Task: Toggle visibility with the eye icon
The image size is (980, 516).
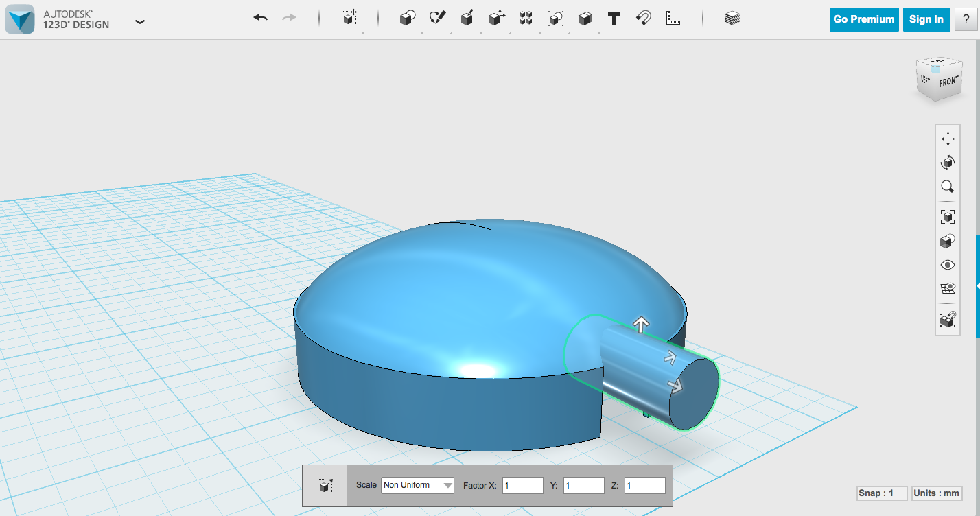Action: (947, 264)
